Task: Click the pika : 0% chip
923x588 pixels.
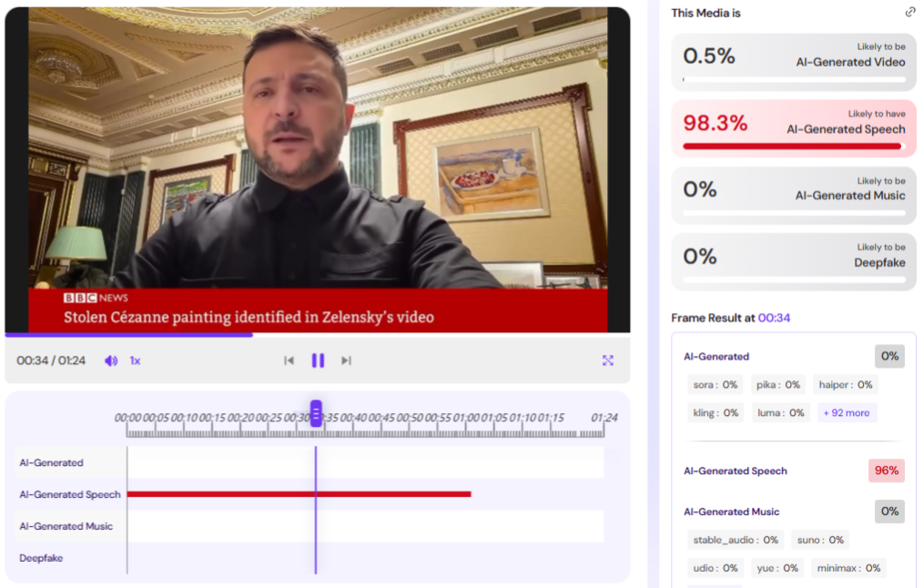Action: click(x=777, y=384)
